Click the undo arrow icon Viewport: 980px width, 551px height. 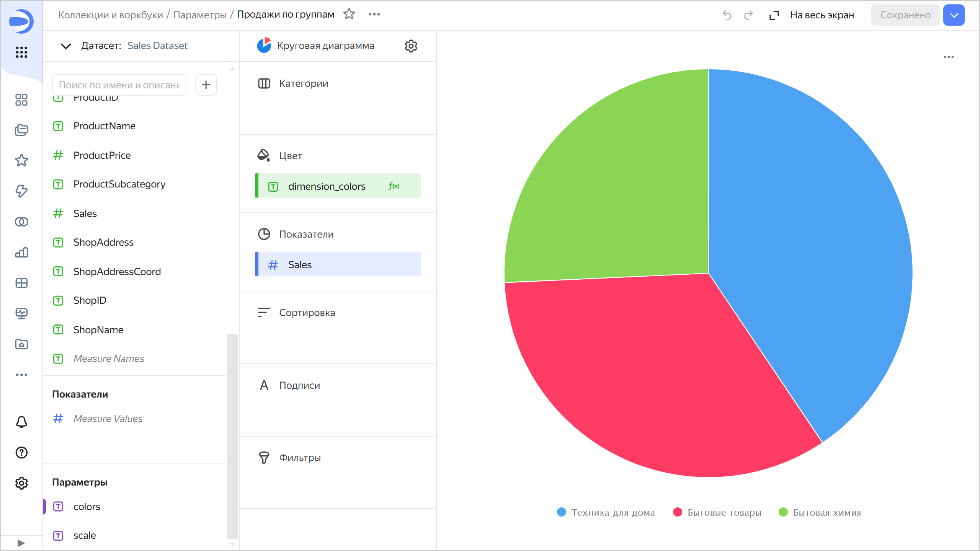727,15
